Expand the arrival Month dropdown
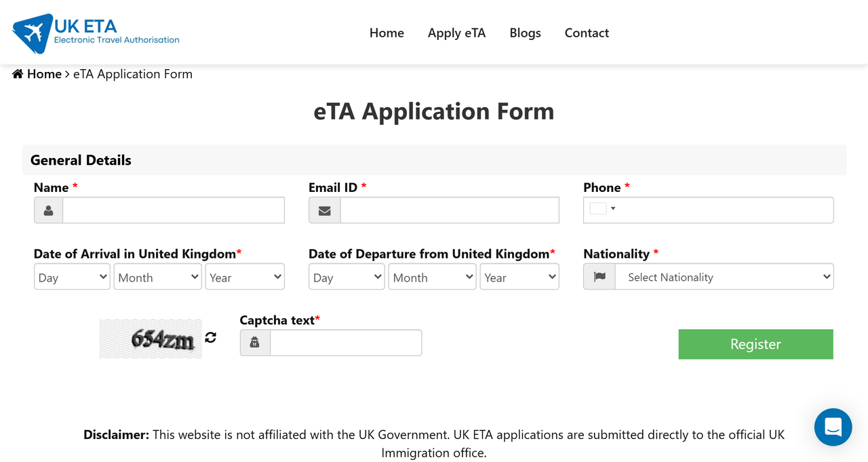The height and width of the screenshot is (462, 868). tap(157, 277)
